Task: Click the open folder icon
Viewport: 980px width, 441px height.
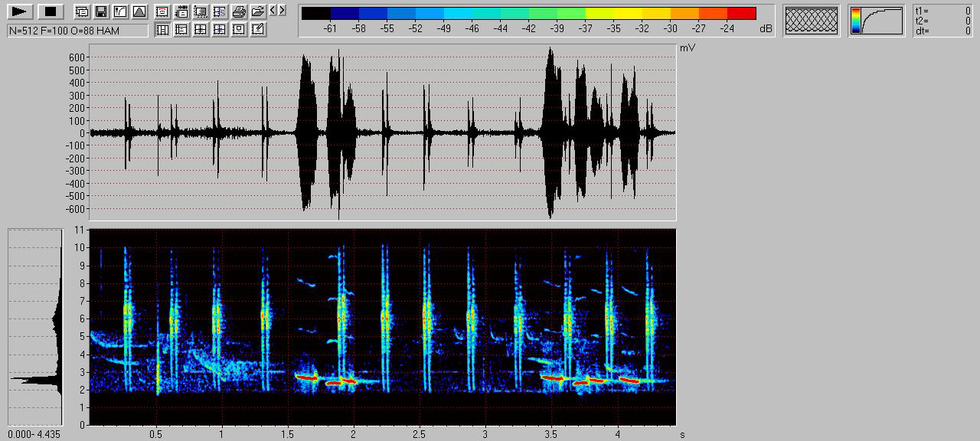Action: [x=258, y=11]
